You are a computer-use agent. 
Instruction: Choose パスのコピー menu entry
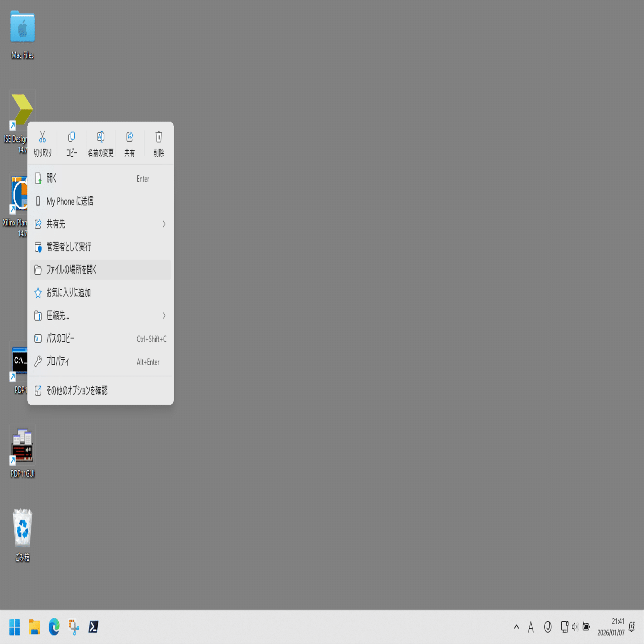point(101,338)
